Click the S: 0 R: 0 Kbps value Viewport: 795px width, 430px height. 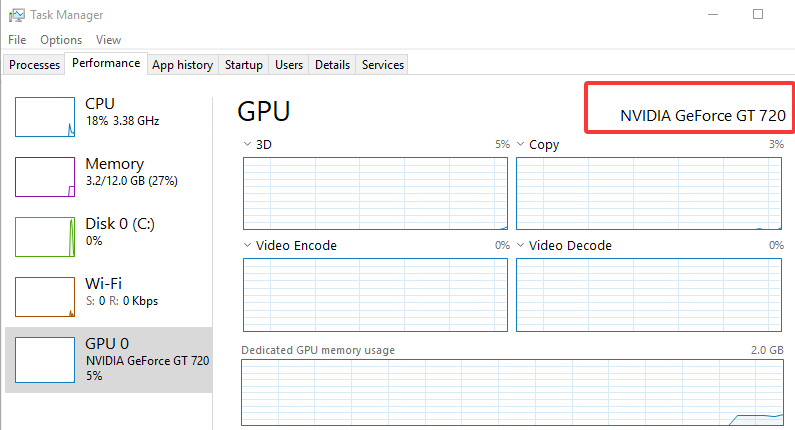click(122, 301)
